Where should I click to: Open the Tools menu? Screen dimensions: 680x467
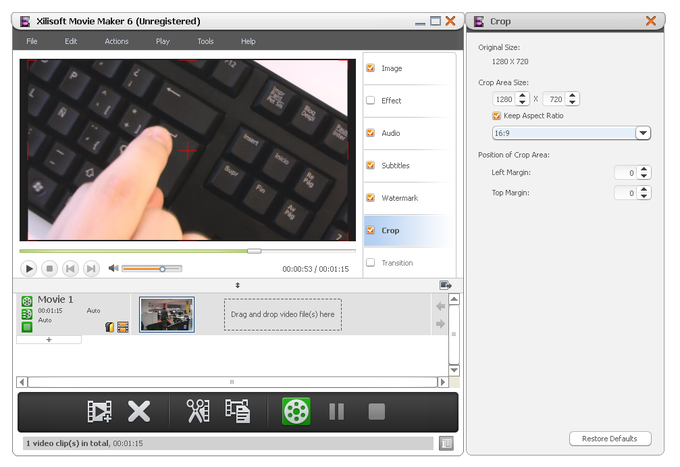coord(206,41)
